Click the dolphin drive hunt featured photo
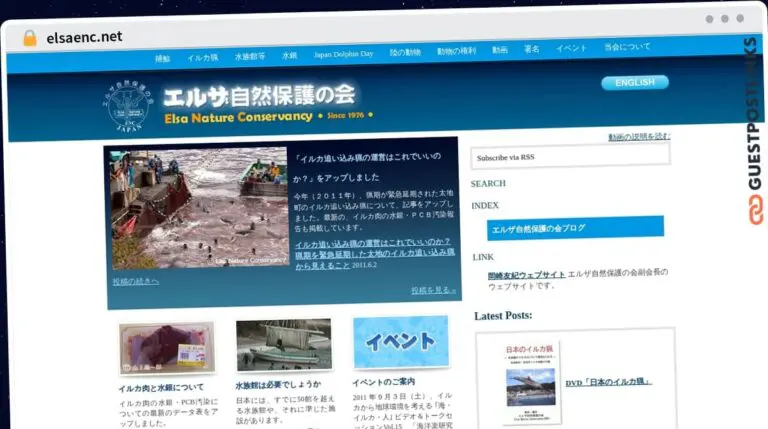The width and height of the screenshot is (768, 429). pyautogui.click(x=200, y=210)
